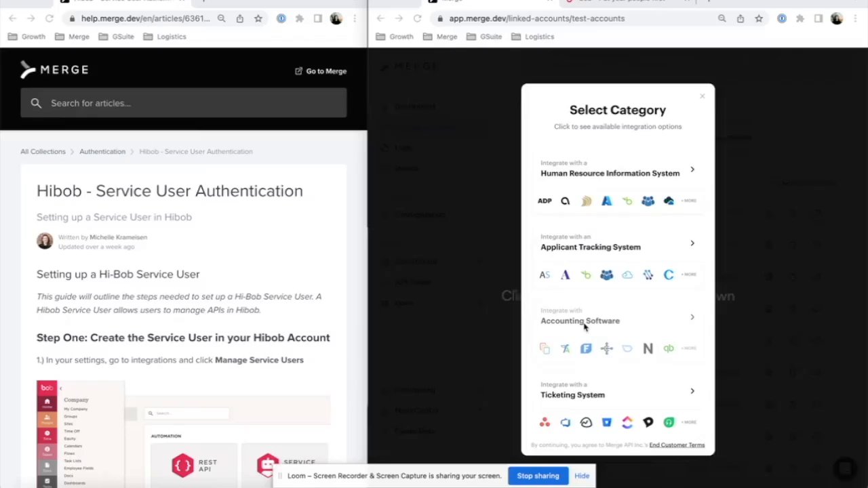Reload the app.merge.dev page

click(x=417, y=18)
